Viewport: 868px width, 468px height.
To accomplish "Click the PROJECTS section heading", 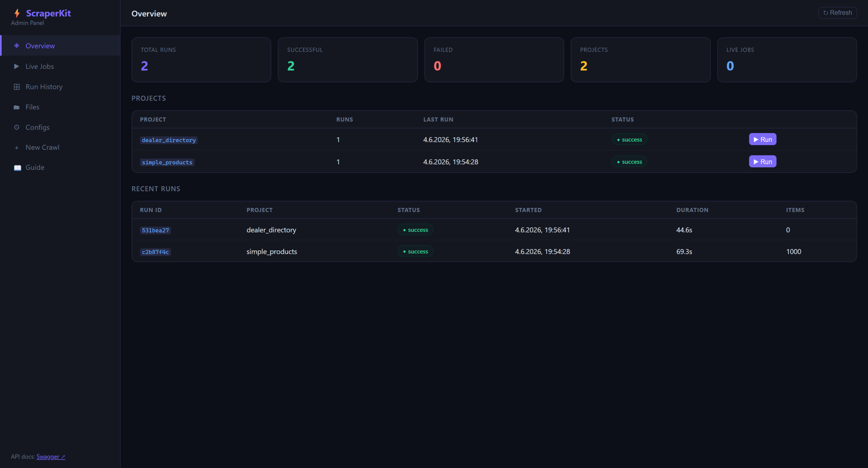I will point(149,98).
